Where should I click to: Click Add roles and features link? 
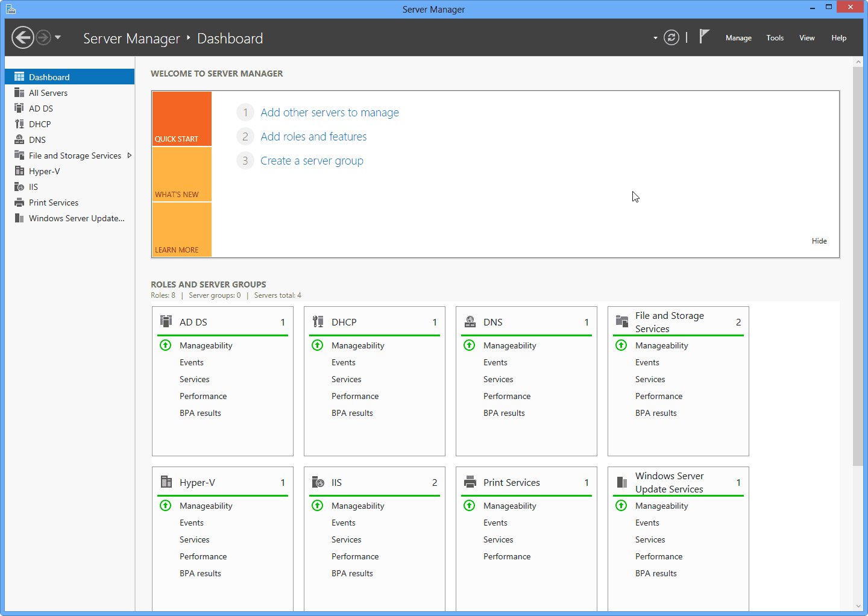coord(313,137)
